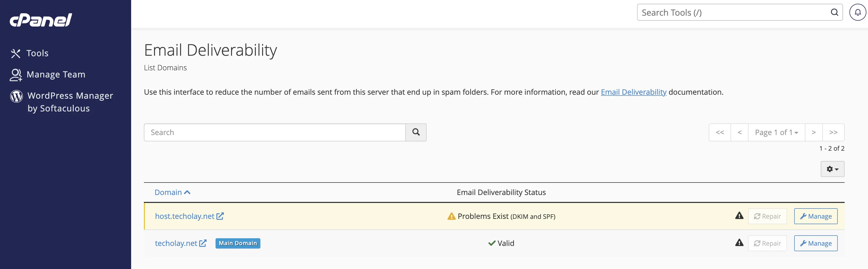The height and width of the screenshot is (269, 868).
Task: Open notifications bell
Action: point(858,12)
